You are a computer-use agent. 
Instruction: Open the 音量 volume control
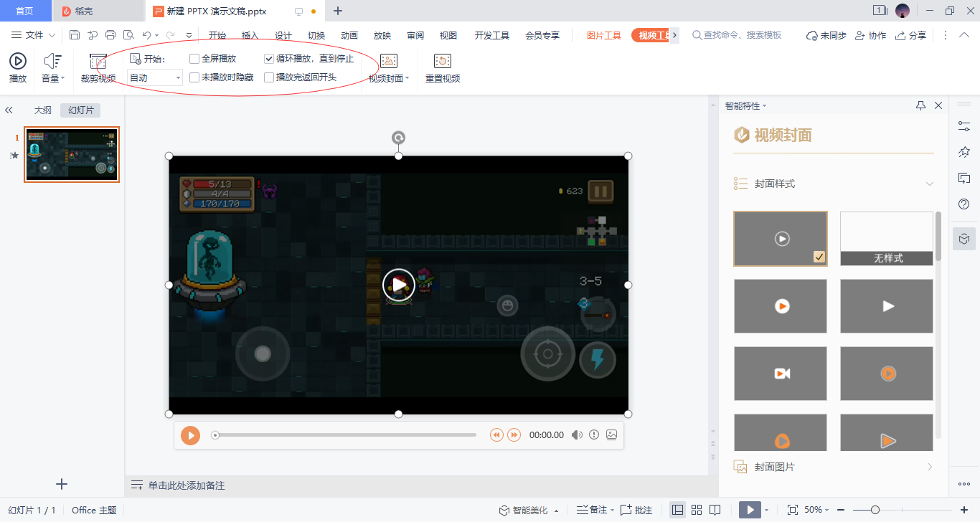[x=53, y=68]
